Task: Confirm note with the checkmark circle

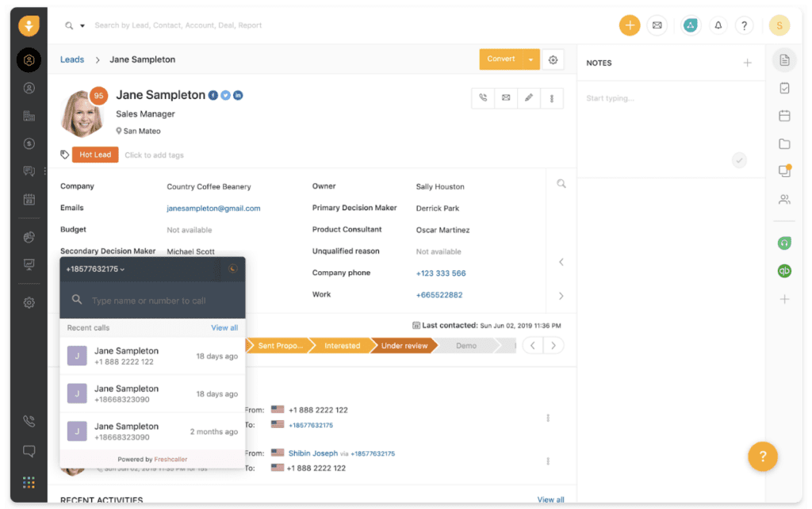Action: [740, 160]
